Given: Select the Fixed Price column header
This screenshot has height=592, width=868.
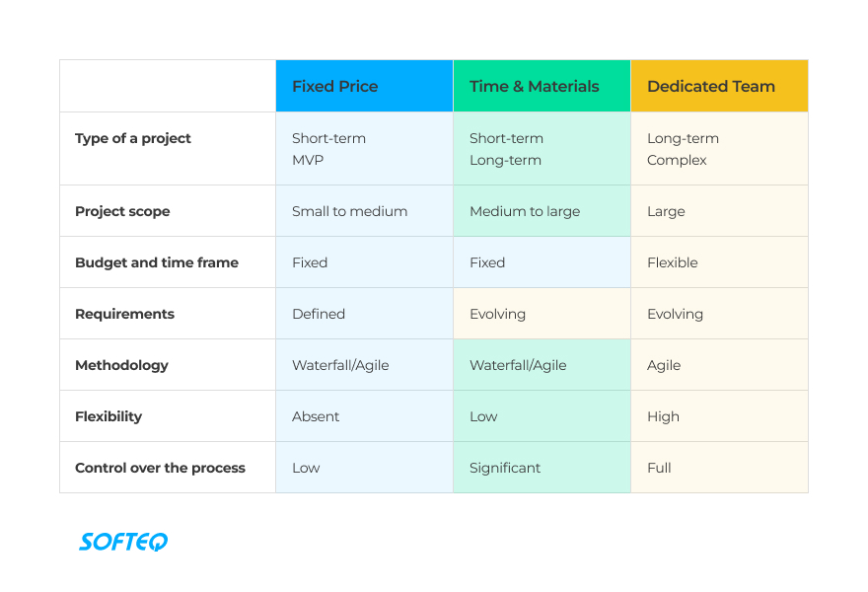Looking at the screenshot, I should click(x=335, y=87).
